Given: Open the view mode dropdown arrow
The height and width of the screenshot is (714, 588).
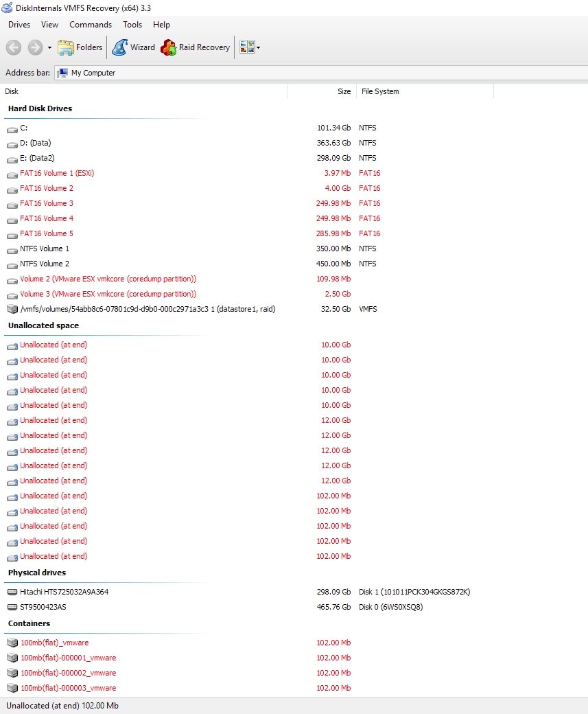Looking at the screenshot, I should tap(259, 47).
